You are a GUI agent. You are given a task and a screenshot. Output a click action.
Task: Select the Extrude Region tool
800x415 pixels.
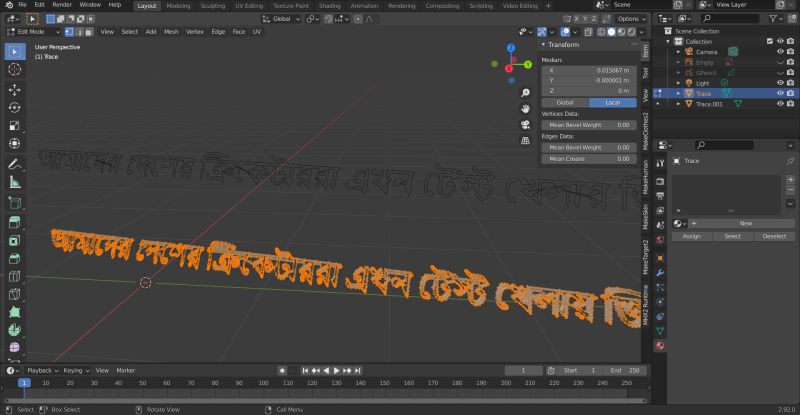(15, 223)
